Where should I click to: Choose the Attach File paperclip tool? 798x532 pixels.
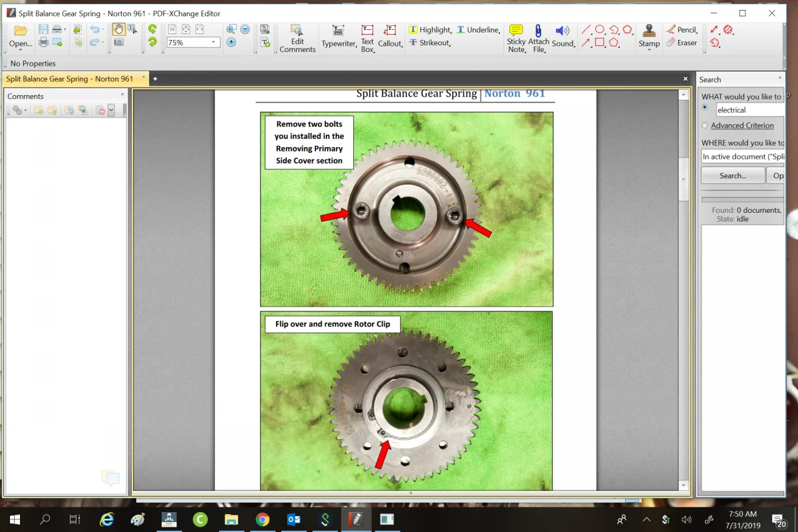(x=539, y=37)
